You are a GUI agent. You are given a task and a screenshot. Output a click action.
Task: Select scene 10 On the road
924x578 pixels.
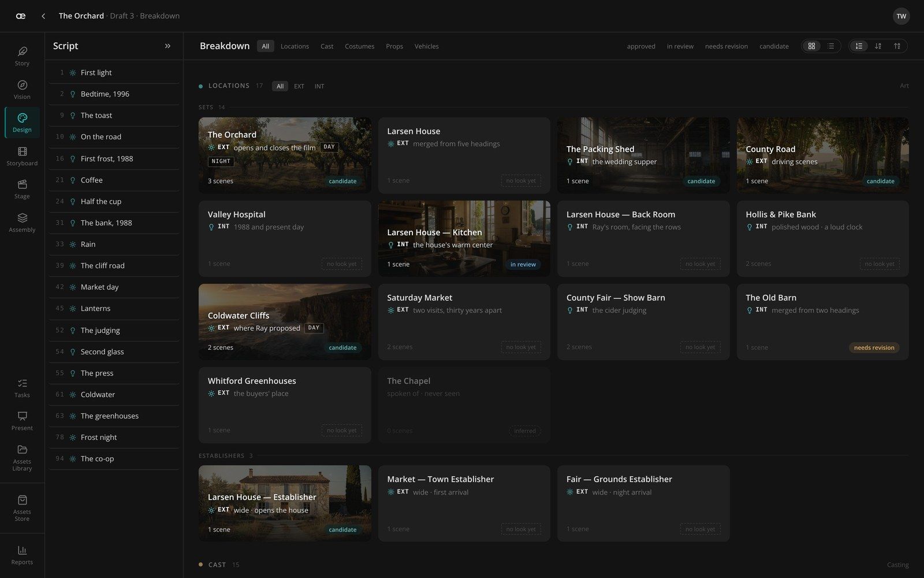114,137
